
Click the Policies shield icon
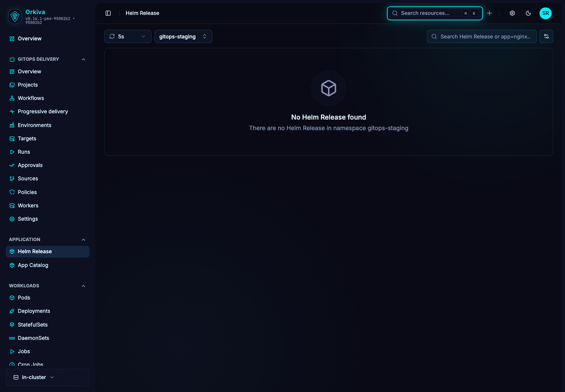point(12,192)
